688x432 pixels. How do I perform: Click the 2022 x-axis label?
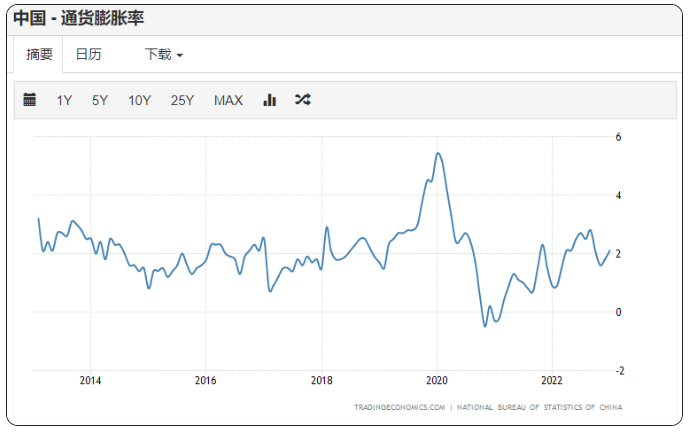pos(552,380)
